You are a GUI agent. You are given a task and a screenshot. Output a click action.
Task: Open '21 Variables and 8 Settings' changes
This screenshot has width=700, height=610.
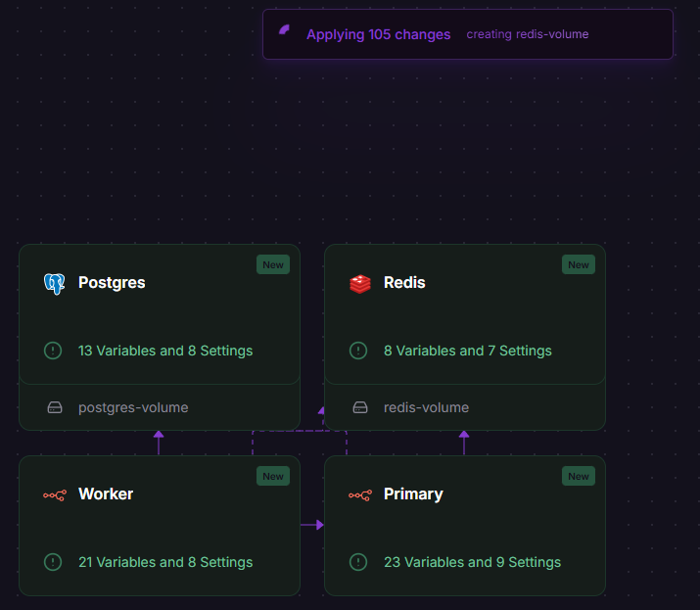click(x=165, y=563)
